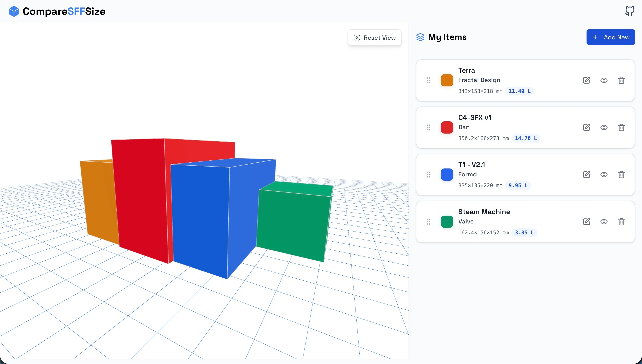Click the My Items heading
642x364 pixels.
447,37
